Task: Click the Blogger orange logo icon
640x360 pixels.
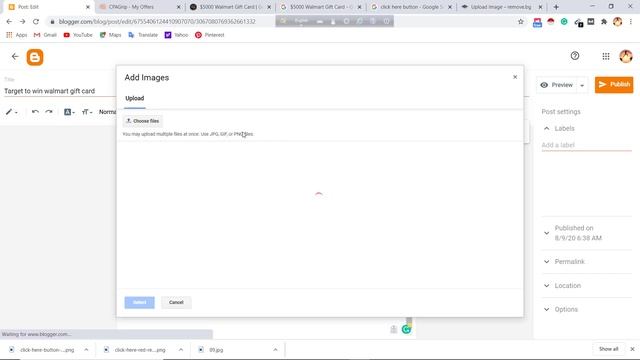Action: (35, 57)
